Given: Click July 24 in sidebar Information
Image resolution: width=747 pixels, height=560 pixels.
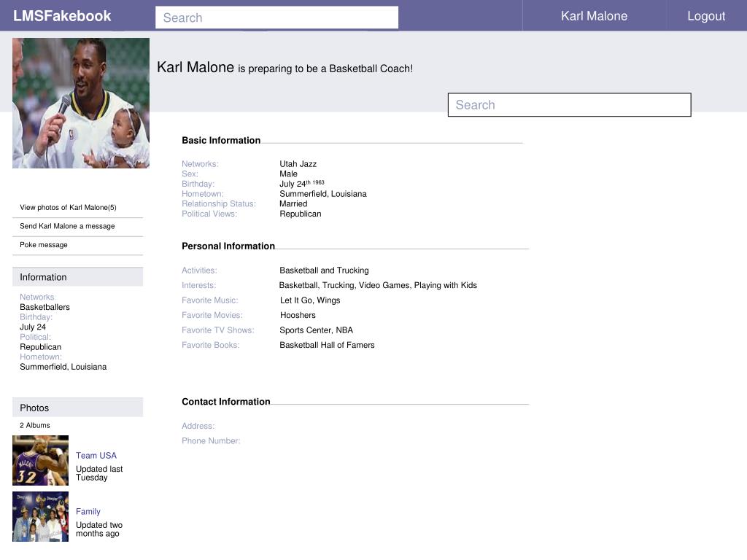Looking at the screenshot, I should coord(33,327).
